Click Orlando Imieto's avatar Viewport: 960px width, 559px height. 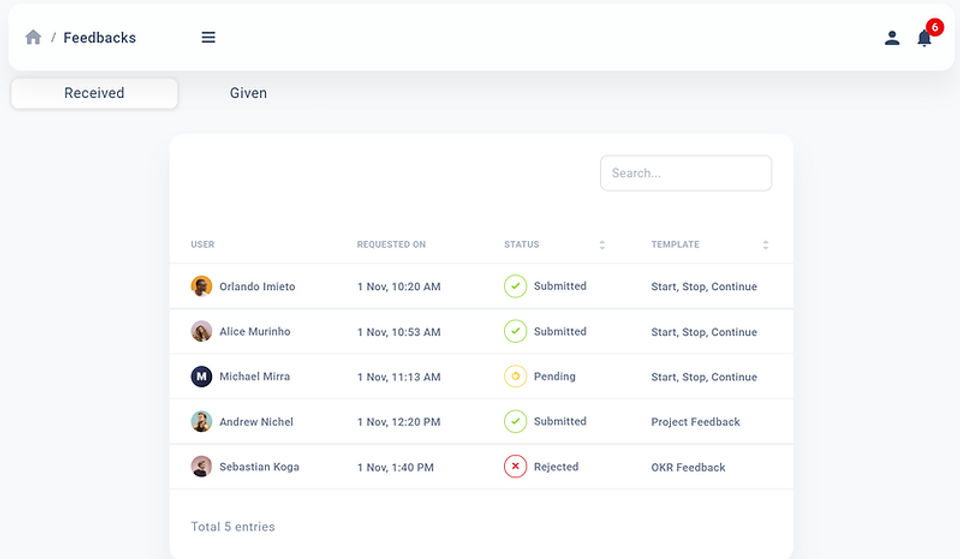[x=201, y=286]
